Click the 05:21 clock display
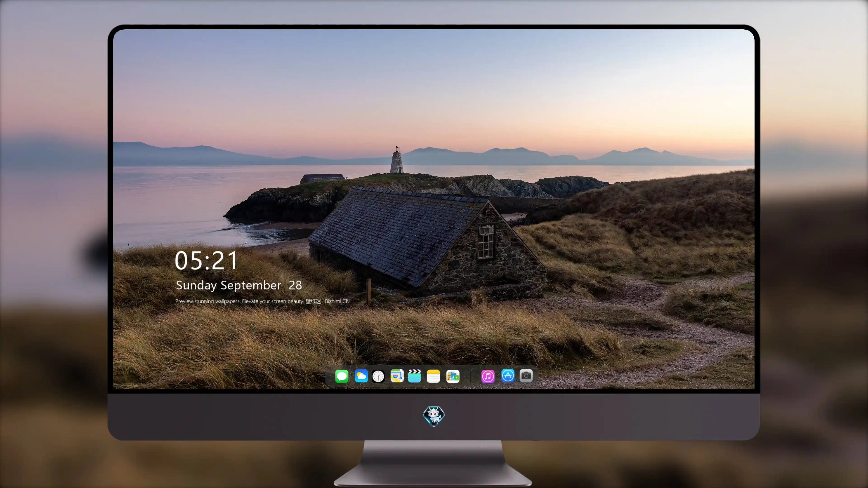 tap(206, 261)
